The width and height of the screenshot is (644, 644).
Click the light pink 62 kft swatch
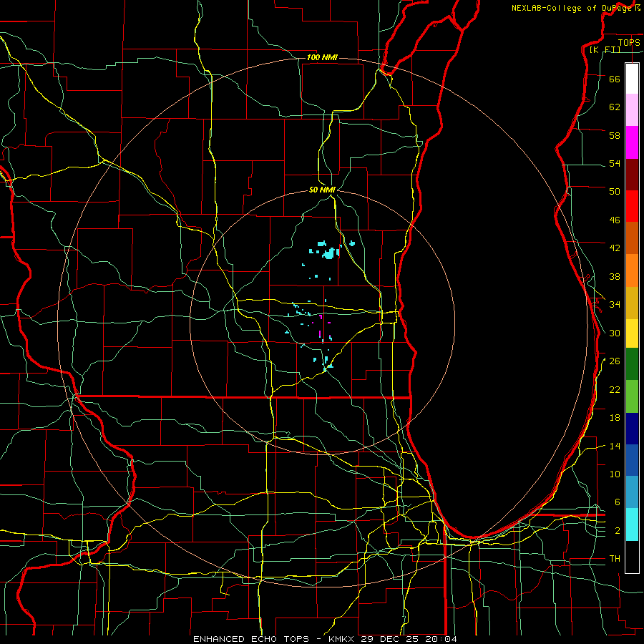pyautogui.click(x=632, y=109)
